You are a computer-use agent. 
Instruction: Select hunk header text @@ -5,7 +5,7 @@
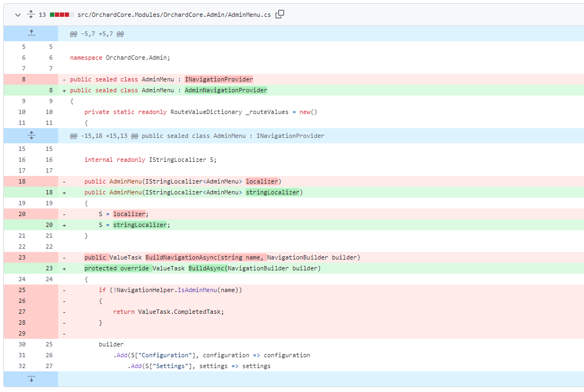point(97,34)
